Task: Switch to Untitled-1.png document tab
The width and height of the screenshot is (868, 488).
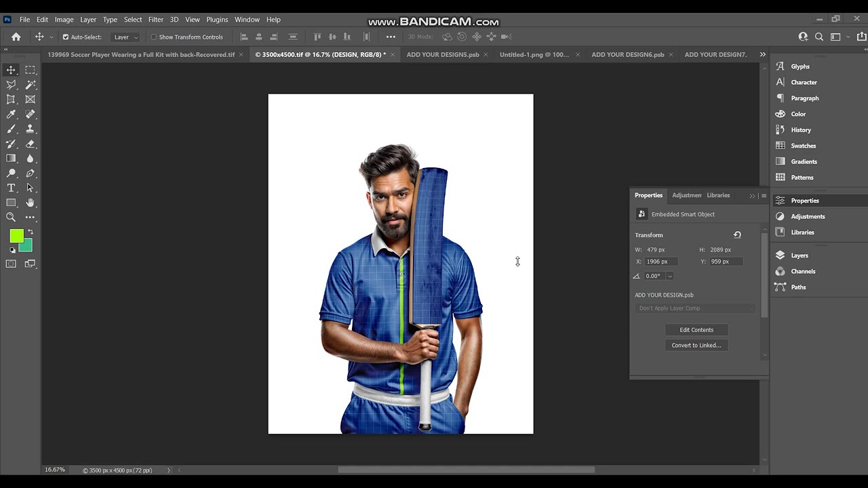Action: click(534, 54)
